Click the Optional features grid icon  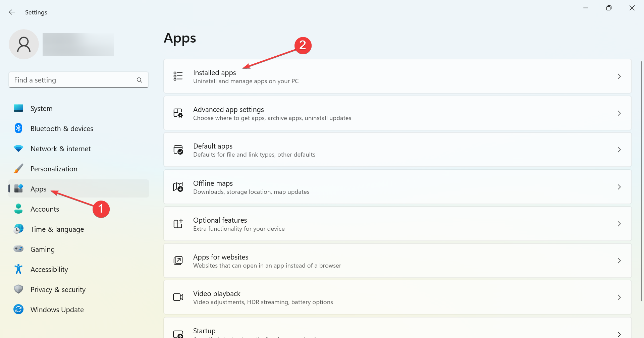coord(178,224)
